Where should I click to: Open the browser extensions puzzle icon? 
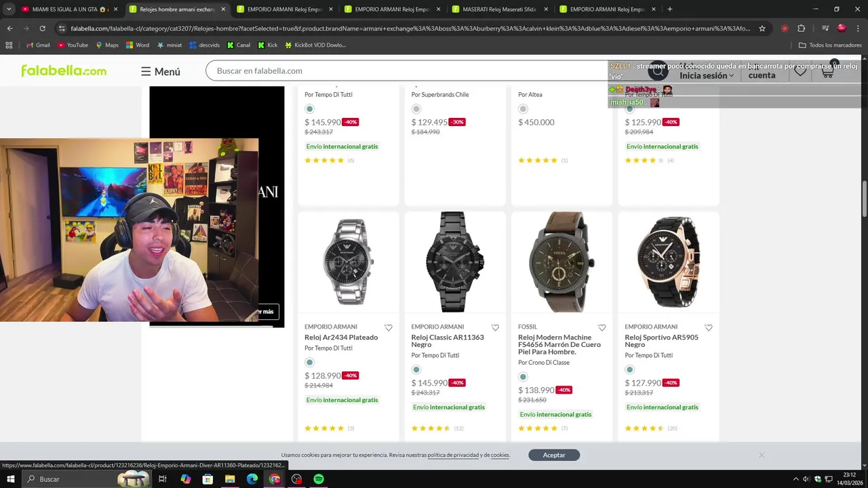point(802,28)
